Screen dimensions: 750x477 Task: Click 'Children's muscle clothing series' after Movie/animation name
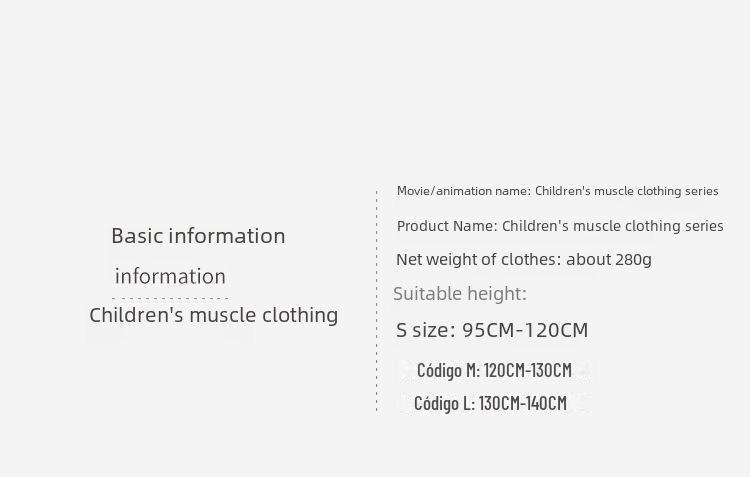pyautogui.click(x=627, y=191)
